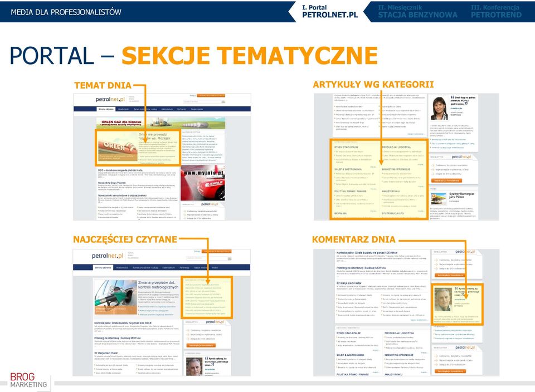
Task: Click the fuel nozzle photo thumbnail
Action: (116, 297)
